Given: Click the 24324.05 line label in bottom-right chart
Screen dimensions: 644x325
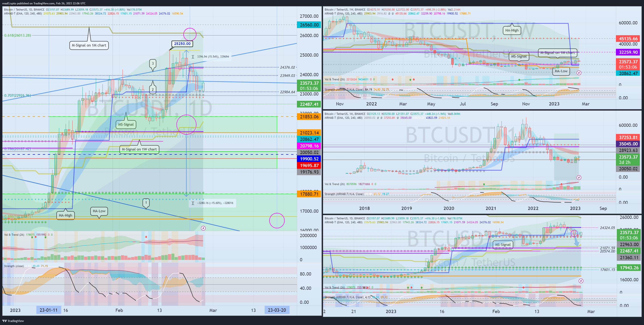Looking at the screenshot, I should [607, 228].
